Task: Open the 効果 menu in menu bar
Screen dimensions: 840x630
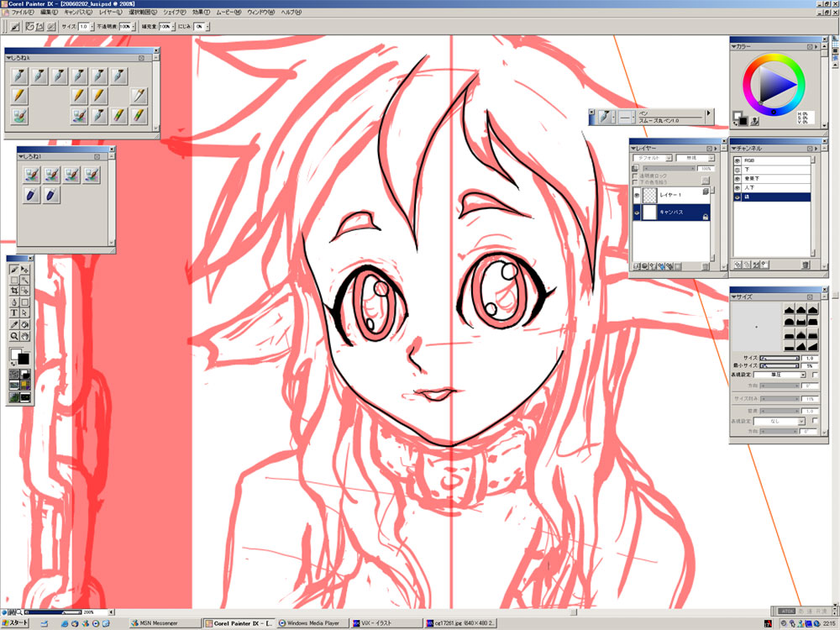Action: click(202, 13)
